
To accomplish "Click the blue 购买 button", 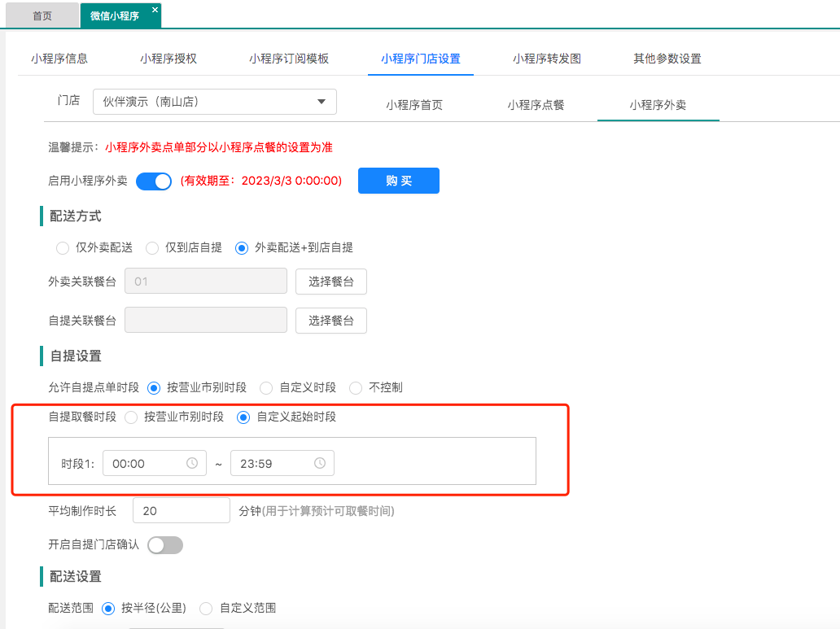I will (398, 181).
